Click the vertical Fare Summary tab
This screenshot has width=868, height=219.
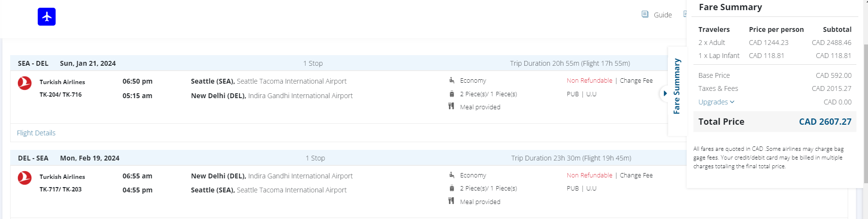677,86
